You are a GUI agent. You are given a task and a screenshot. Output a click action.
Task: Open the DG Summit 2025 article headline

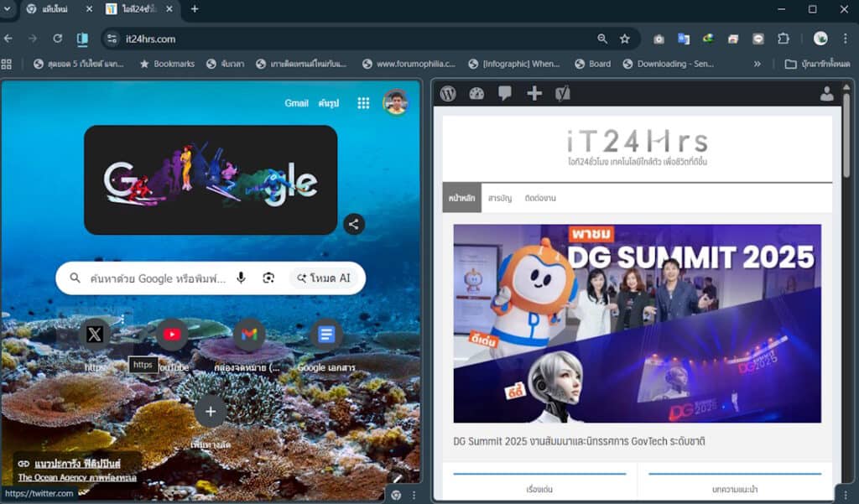(579, 442)
